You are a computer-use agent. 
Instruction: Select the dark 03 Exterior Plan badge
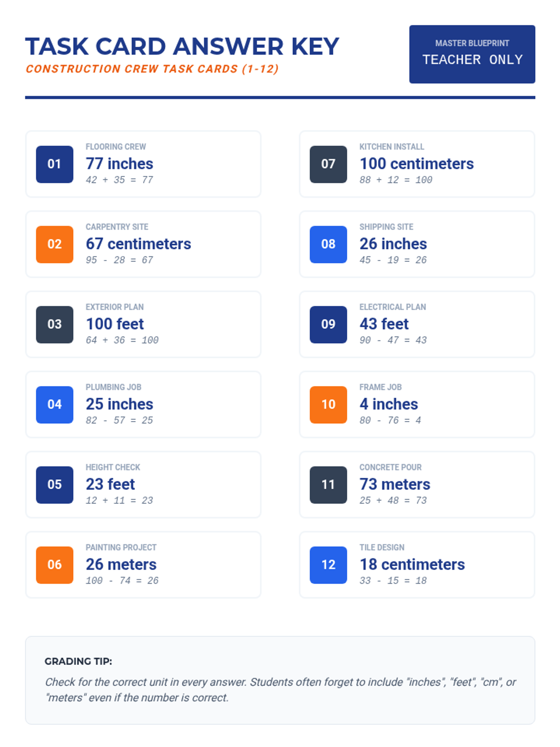(x=55, y=324)
